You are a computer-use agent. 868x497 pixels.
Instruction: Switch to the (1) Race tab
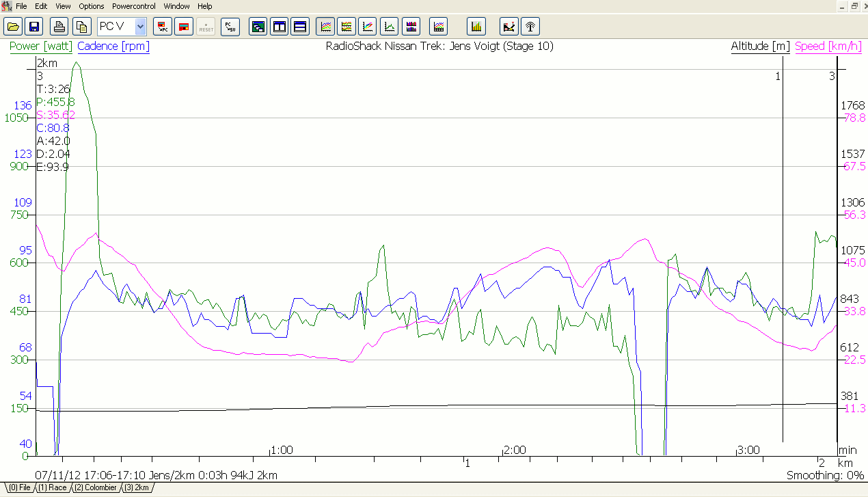pyautogui.click(x=52, y=487)
